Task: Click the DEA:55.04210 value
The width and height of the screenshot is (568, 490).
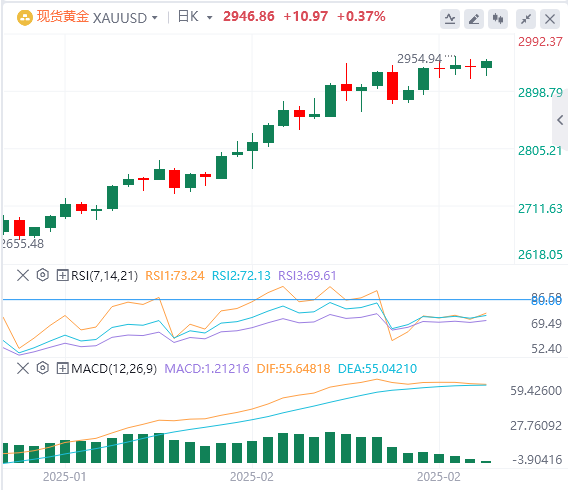Action: 377,369
